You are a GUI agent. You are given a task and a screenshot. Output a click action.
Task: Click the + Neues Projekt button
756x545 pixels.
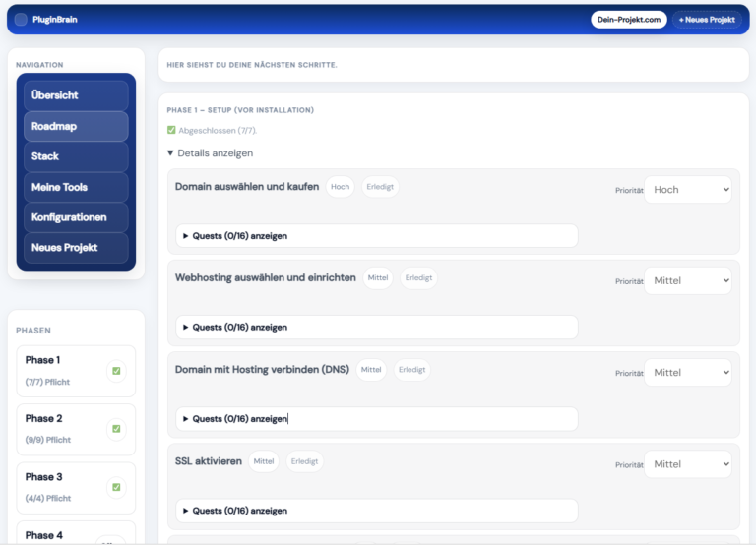tap(706, 20)
